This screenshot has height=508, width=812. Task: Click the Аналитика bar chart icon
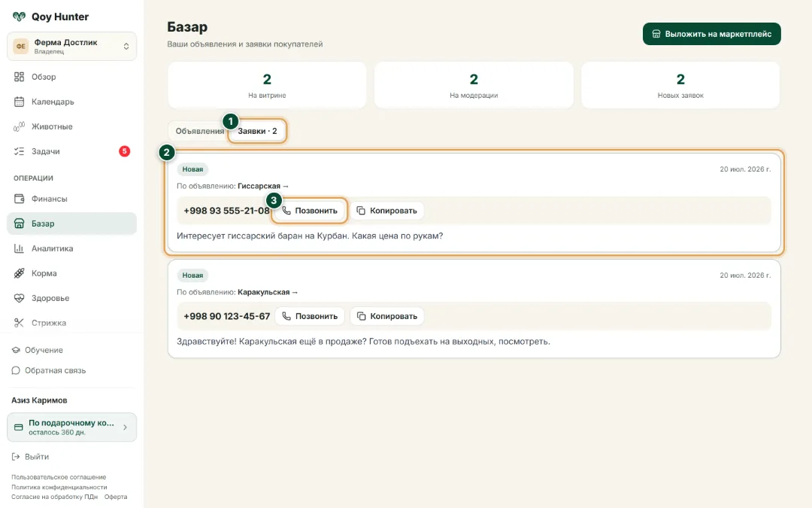pyautogui.click(x=19, y=248)
